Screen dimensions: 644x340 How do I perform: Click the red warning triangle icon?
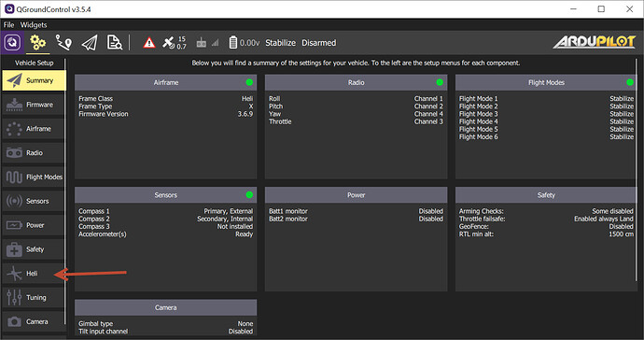(x=149, y=43)
